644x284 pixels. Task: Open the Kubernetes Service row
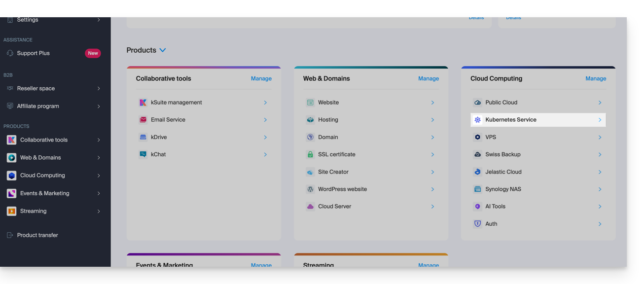pyautogui.click(x=538, y=120)
